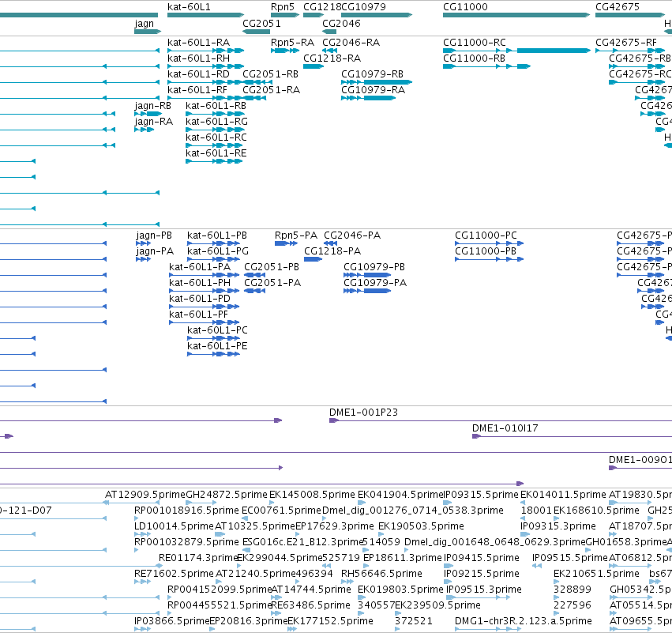Click the CG10979-RA transcript label
Viewport: 672px width, 633px height.
[373, 90]
